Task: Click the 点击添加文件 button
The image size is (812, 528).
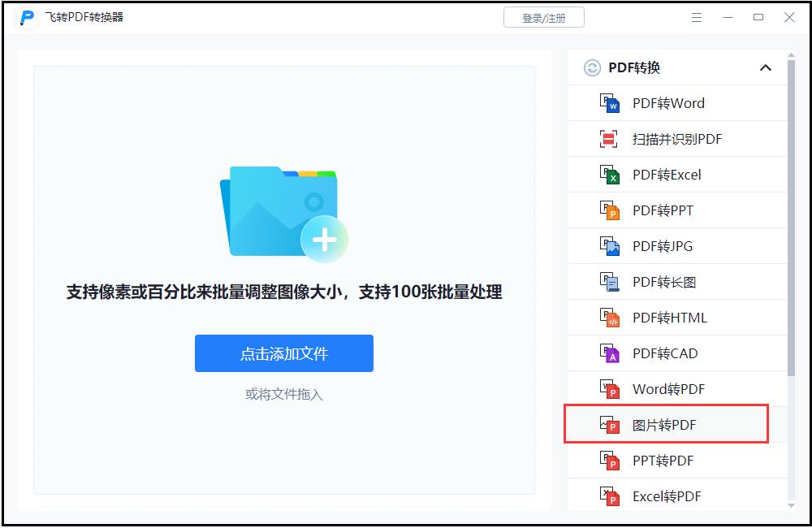Action: pos(283,353)
